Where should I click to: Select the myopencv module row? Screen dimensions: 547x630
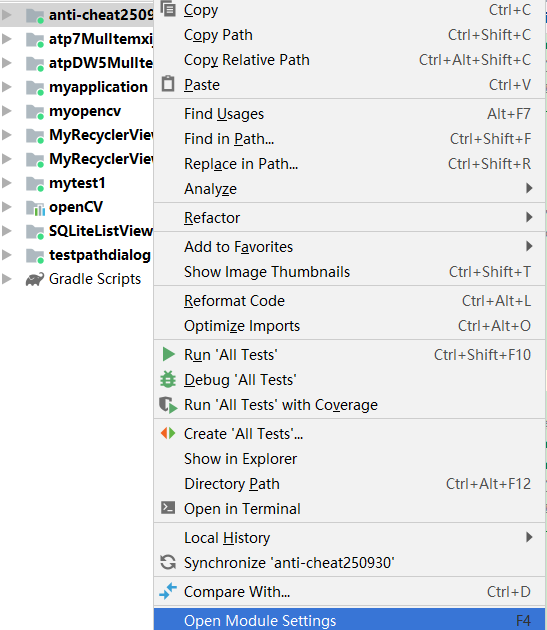(77, 111)
